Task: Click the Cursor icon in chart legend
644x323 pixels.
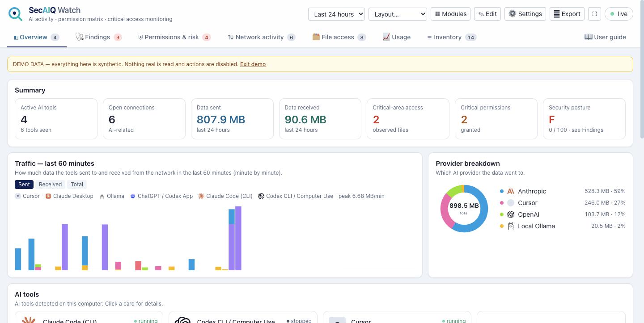Action: tap(18, 196)
